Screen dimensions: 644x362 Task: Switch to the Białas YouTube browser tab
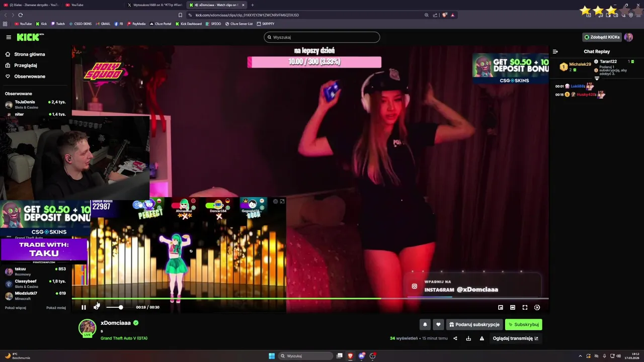pyautogui.click(x=32, y=5)
